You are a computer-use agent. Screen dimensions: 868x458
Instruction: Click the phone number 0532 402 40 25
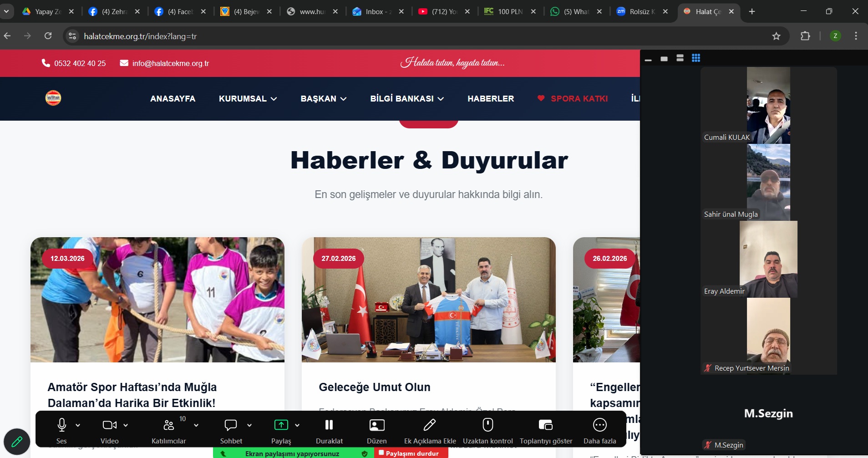74,63
